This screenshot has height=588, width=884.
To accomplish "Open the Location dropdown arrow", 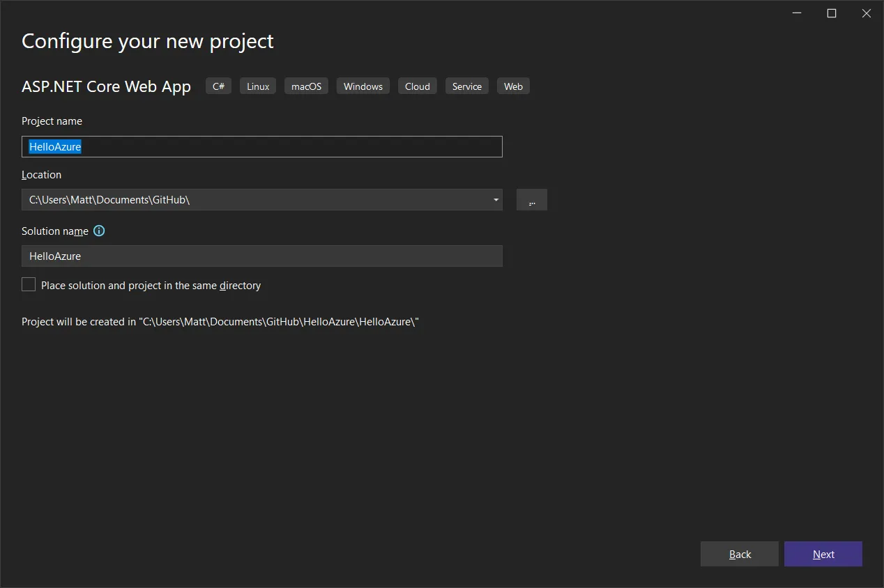I will click(x=496, y=200).
